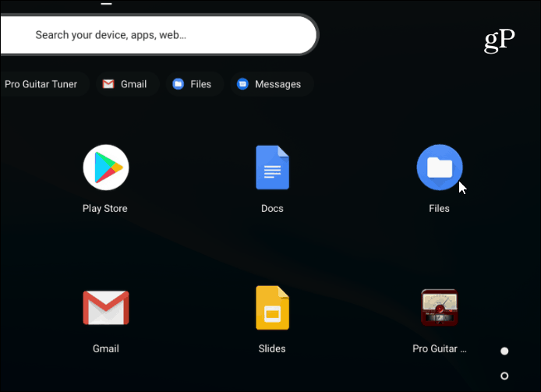Open the Play Store app
The image size is (541, 392).
(x=106, y=168)
